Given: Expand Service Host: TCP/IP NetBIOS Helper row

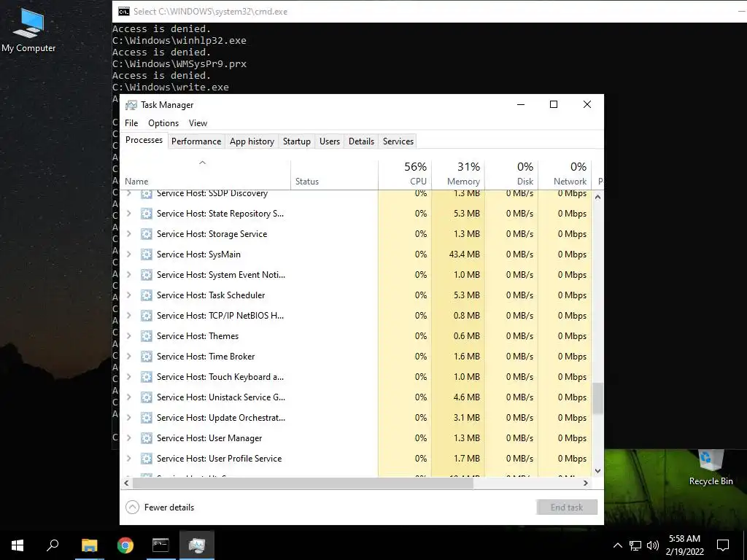Looking at the screenshot, I should coord(128,316).
